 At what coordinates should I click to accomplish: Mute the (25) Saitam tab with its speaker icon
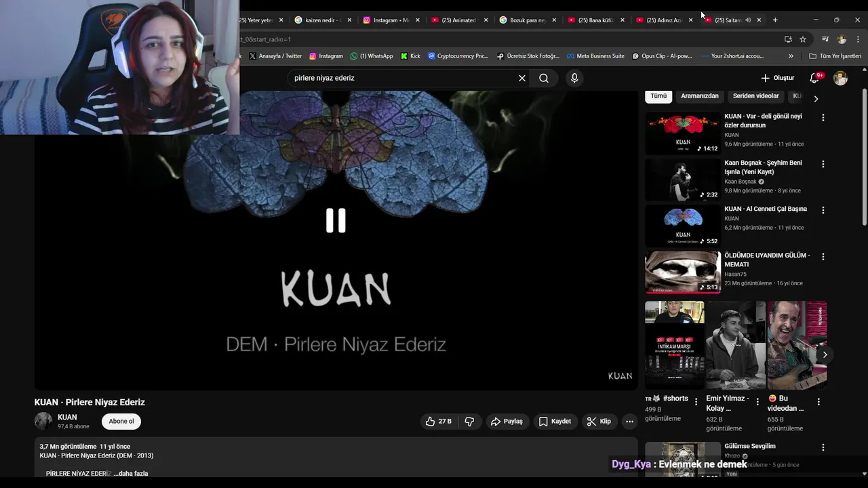tap(748, 20)
